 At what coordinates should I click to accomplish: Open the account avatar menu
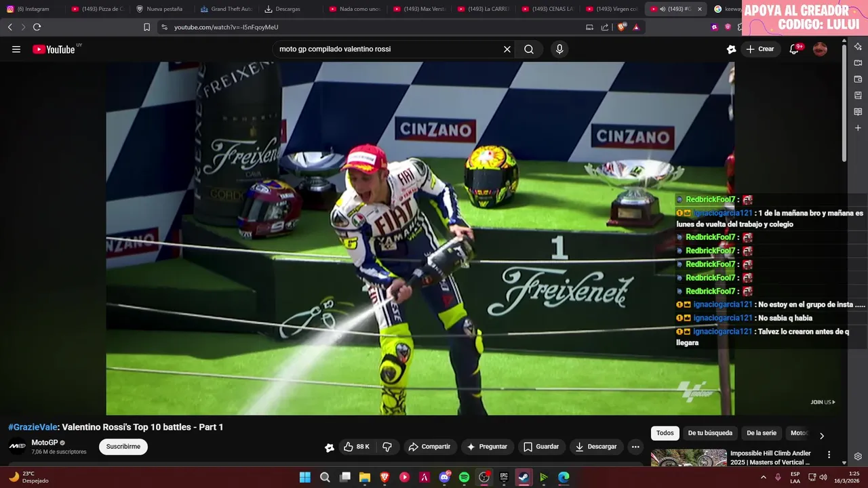point(820,49)
